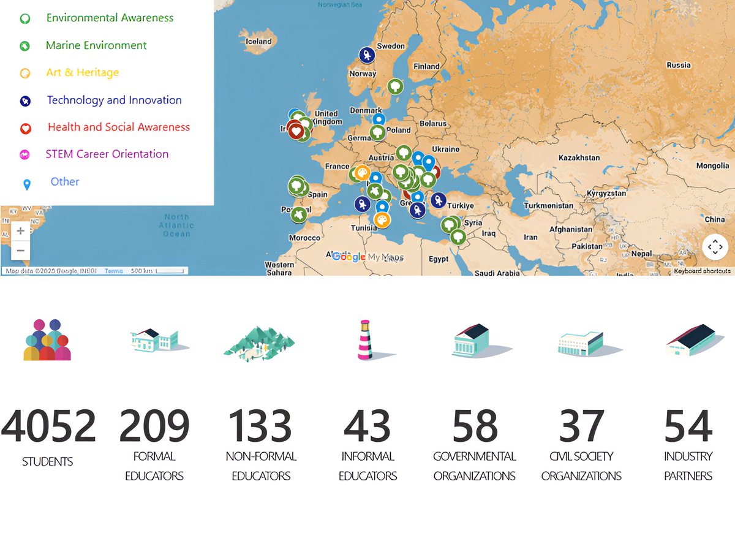This screenshot has height=560, width=735.
Task: Click the 37 civil society organizations count
Action: point(582,426)
